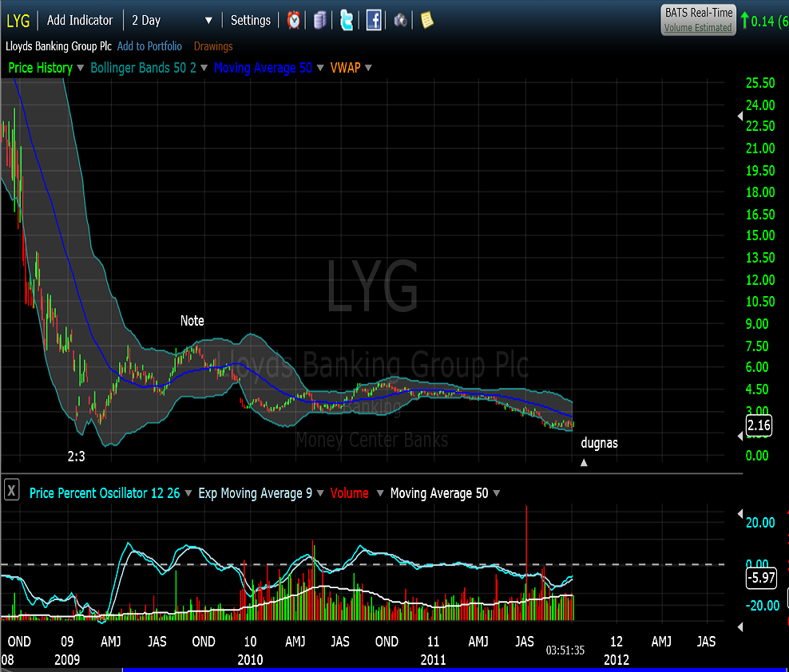Click the 25.50 price scale label
Image resolution: width=789 pixels, height=672 pixels.
pyautogui.click(x=760, y=83)
